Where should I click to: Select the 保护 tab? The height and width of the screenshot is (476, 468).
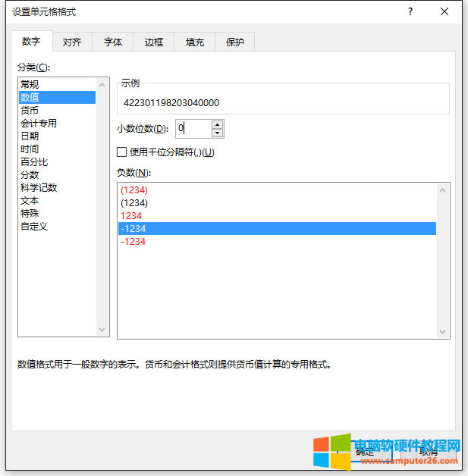click(x=235, y=42)
